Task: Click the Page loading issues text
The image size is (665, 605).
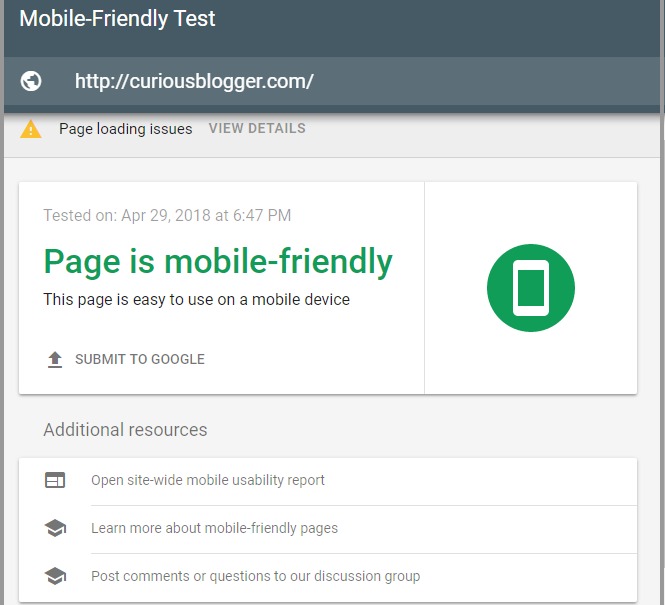Action: coord(126,128)
